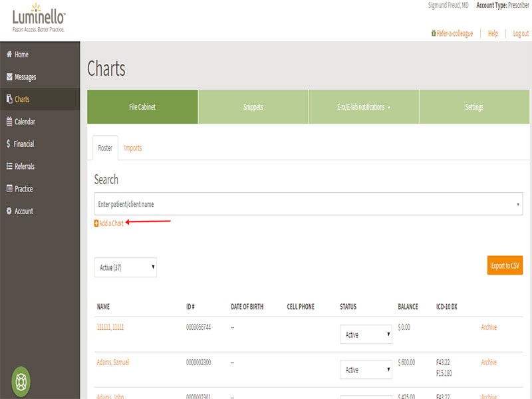The width and height of the screenshot is (532, 399).
Task: Click the Calendar icon in sidebar
Action: pos(9,121)
